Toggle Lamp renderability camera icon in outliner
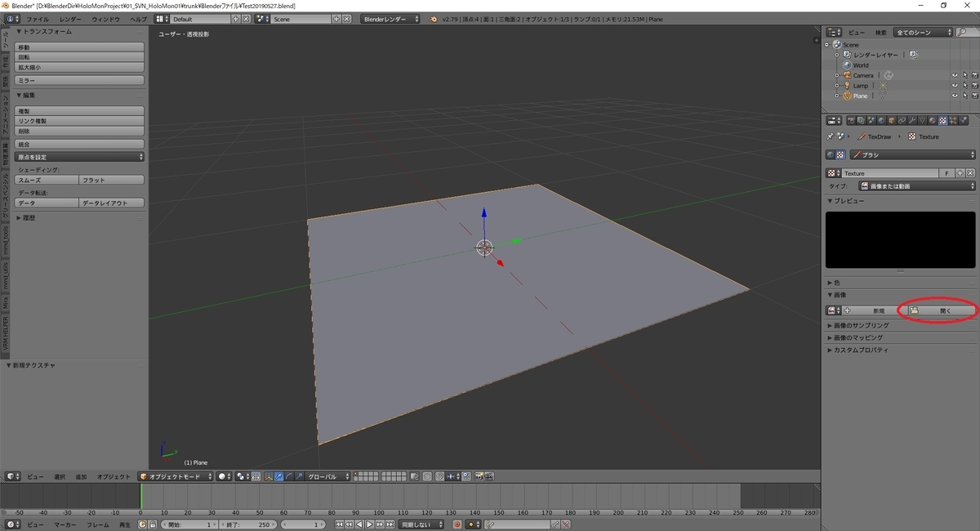The width and height of the screenshot is (980, 531). point(974,85)
